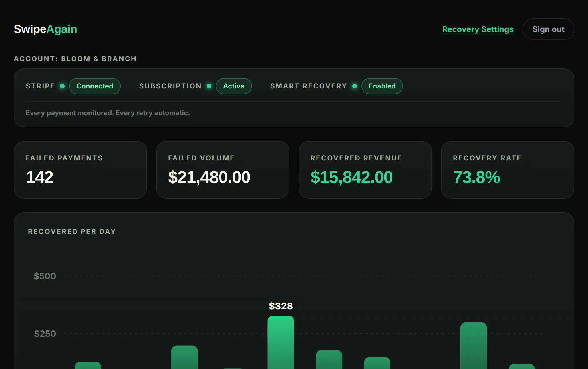Click the Stripe Connected status badge
Screen dimensions: 588x369
(x=95, y=86)
